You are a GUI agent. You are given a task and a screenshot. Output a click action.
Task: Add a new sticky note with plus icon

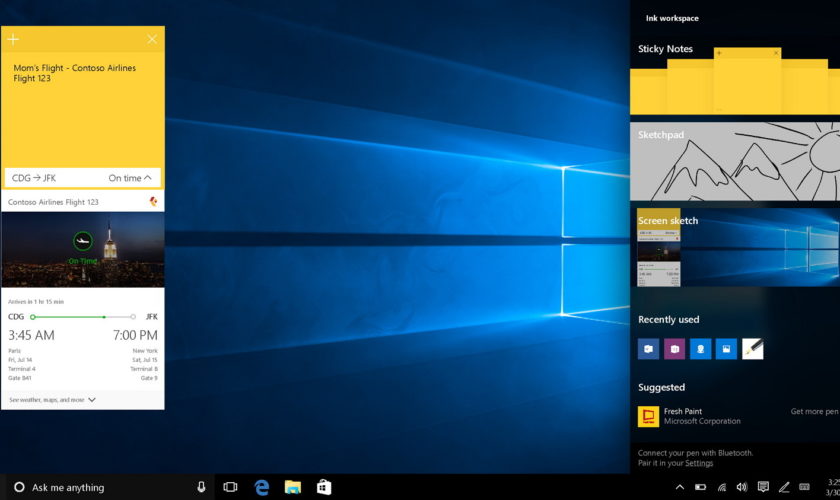[13, 39]
